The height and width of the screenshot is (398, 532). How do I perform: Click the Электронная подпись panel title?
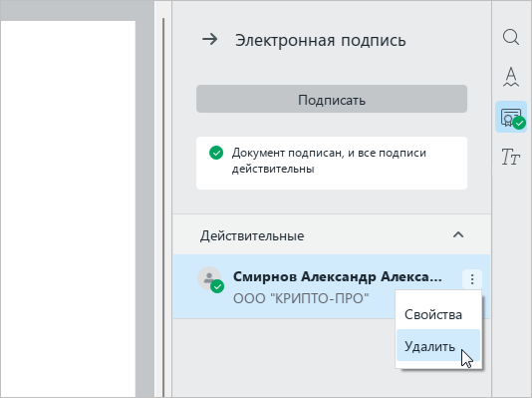[320, 40]
